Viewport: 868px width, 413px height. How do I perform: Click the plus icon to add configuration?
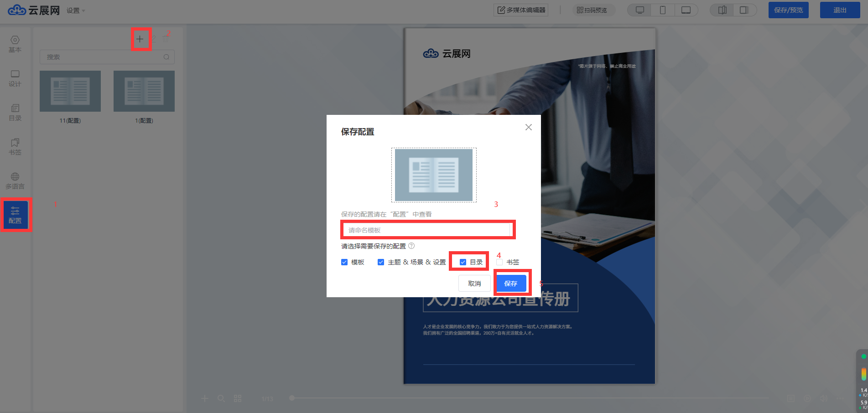pos(140,39)
